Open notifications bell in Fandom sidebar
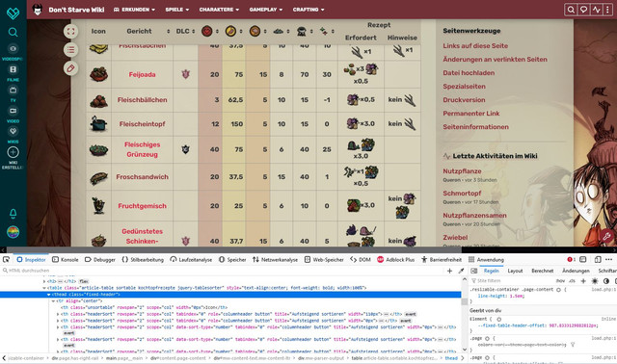617x364 pixels. tap(13, 214)
